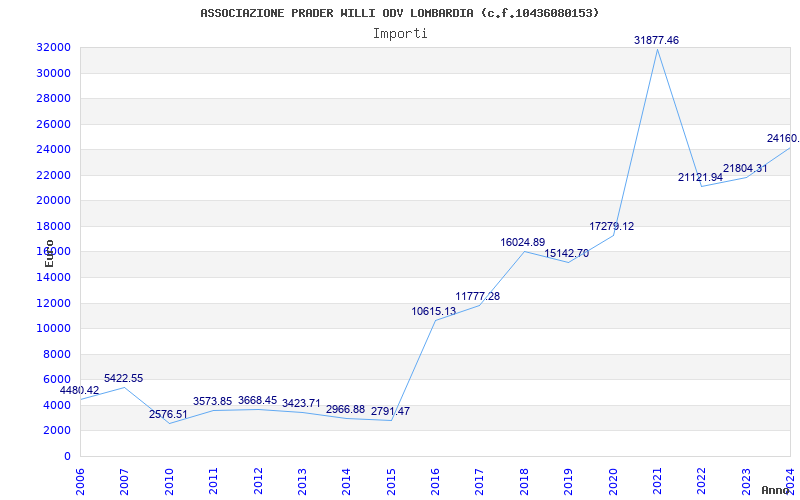The width and height of the screenshot is (800, 500).
Task: Click x-axis year label 2013
Action: click(x=302, y=481)
